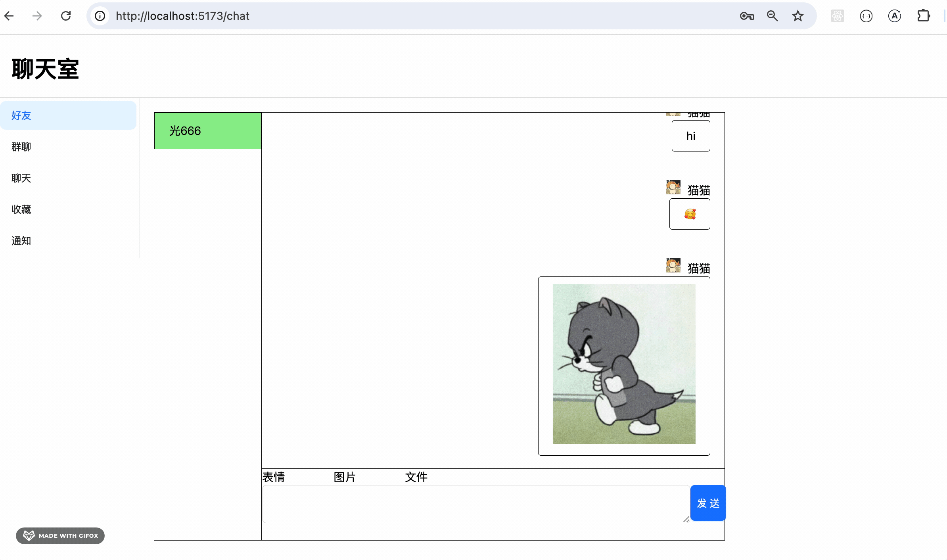This screenshot has height=560, width=947.
Task: Select the 好友 menu item
Action: tap(21, 115)
